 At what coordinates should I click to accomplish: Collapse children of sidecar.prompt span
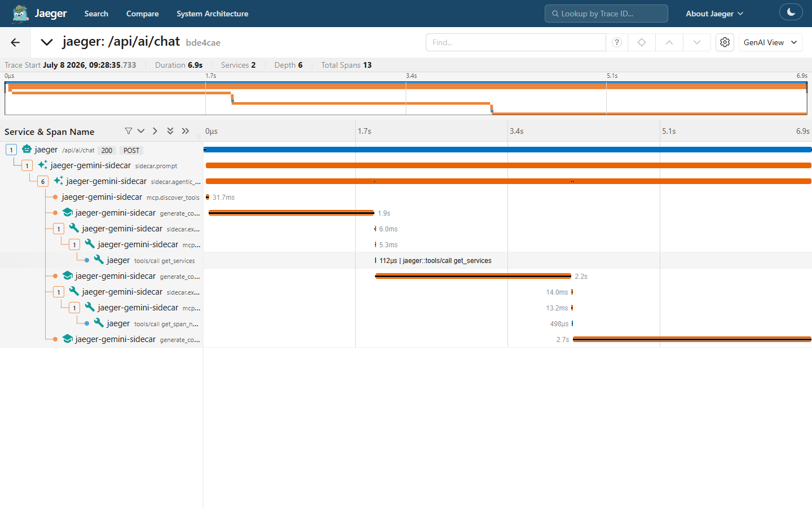coord(27,165)
